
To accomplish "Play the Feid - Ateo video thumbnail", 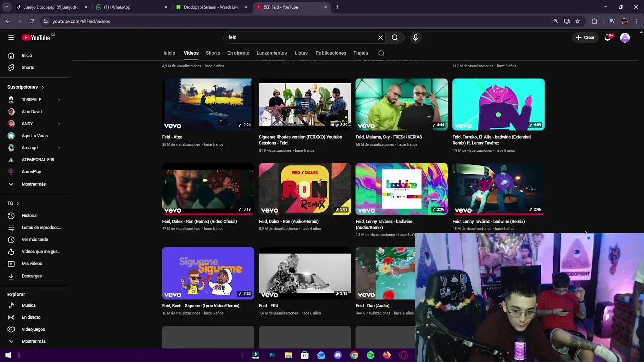I will (x=208, y=105).
